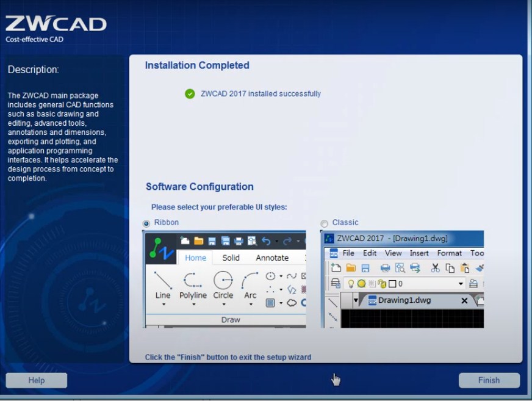Click Line tool in Classic preview sidebar
The height and width of the screenshot is (401, 532).
coord(333,303)
